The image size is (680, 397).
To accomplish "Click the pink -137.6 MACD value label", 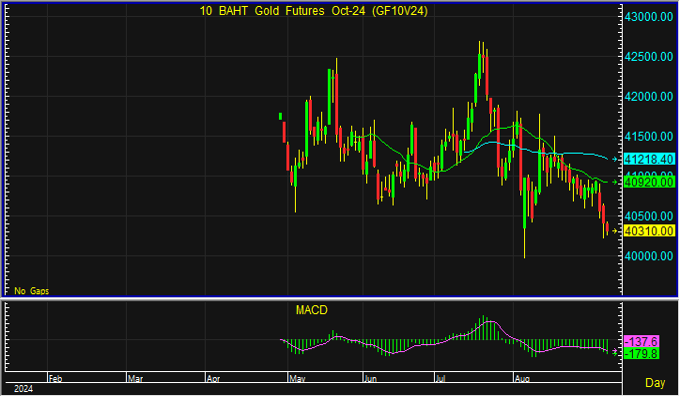I will 641,341.
